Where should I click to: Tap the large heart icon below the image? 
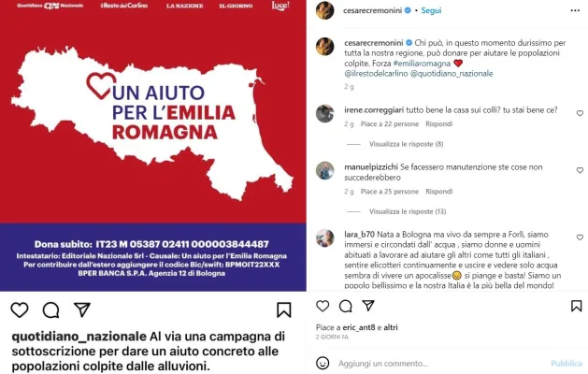pos(20,309)
